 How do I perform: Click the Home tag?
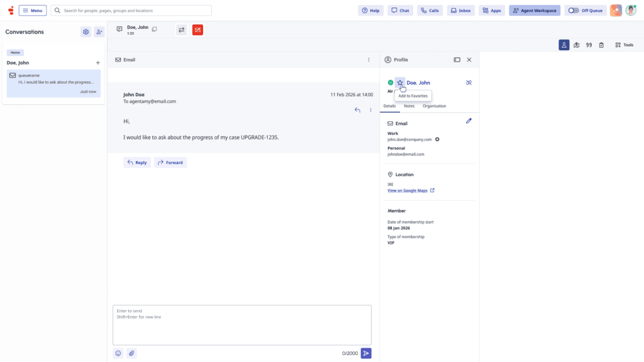pos(15,53)
